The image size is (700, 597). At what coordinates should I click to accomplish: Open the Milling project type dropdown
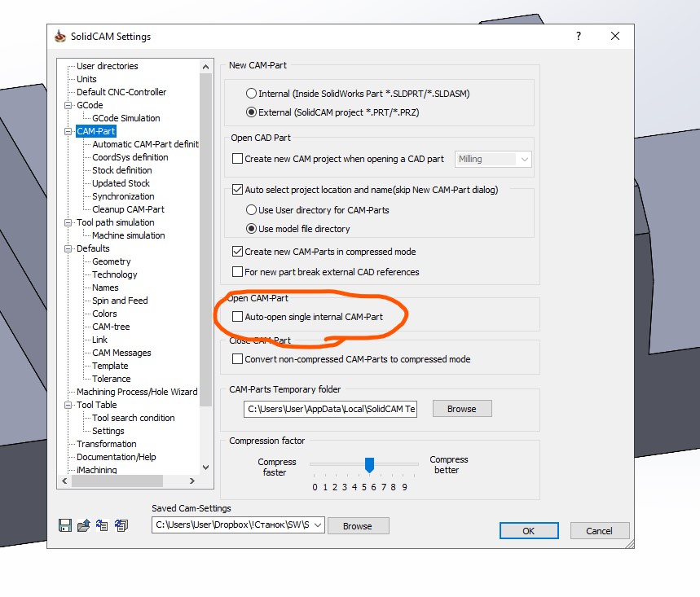point(493,160)
